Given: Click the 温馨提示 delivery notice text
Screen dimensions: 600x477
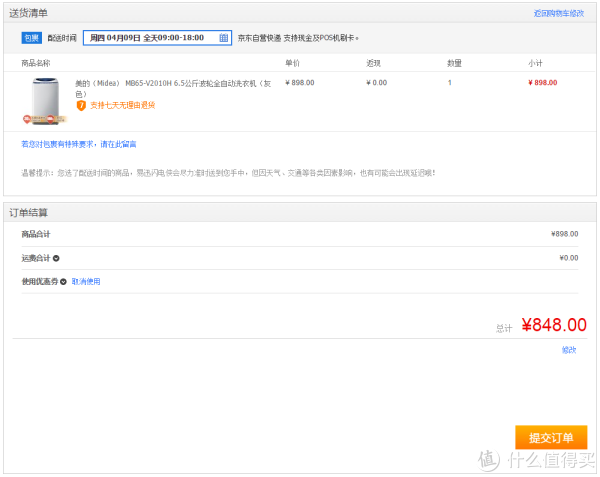Looking at the screenshot, I should 228,173.
